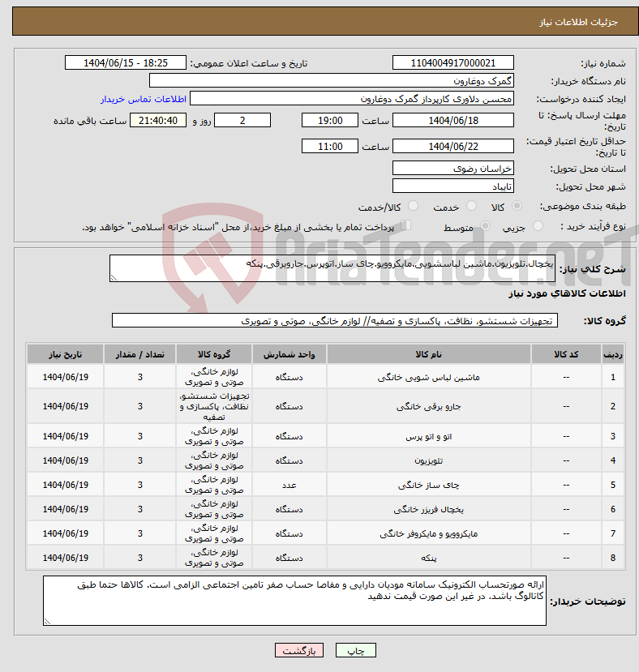
Task: Click the تعداد / مقدار column header
Action: (139, 354)
